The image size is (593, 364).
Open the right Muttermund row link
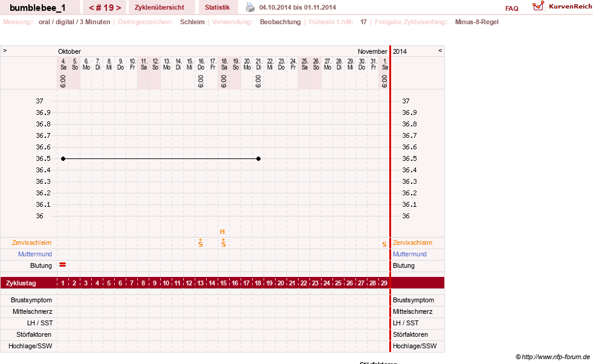point(410,254)
